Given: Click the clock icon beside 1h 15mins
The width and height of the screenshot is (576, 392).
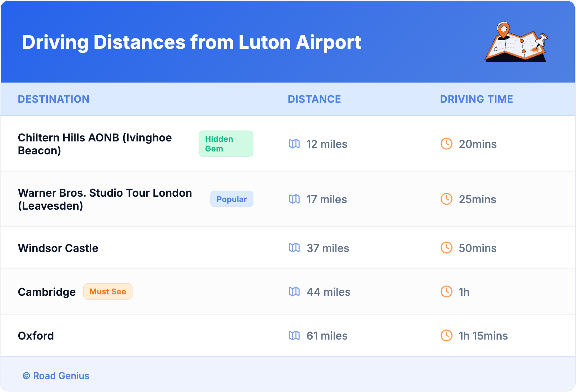Looking at the screenshot, I should pos(446,336).
